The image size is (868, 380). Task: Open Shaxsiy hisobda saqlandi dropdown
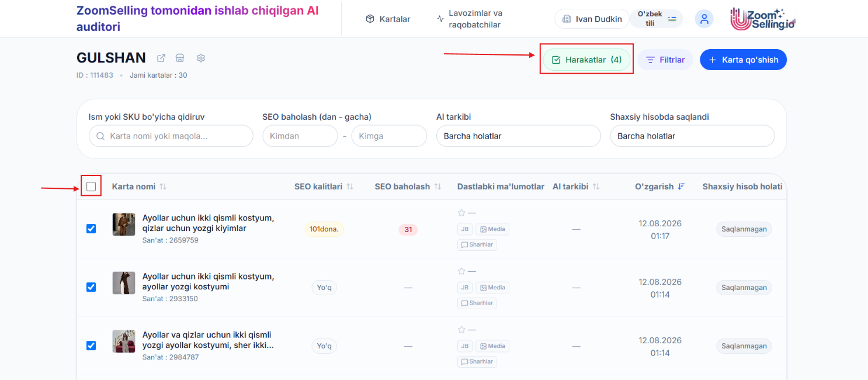point(692,136)
